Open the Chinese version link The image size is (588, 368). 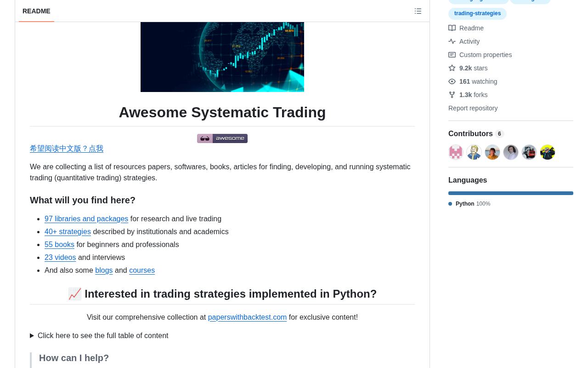tap(67, 149)
